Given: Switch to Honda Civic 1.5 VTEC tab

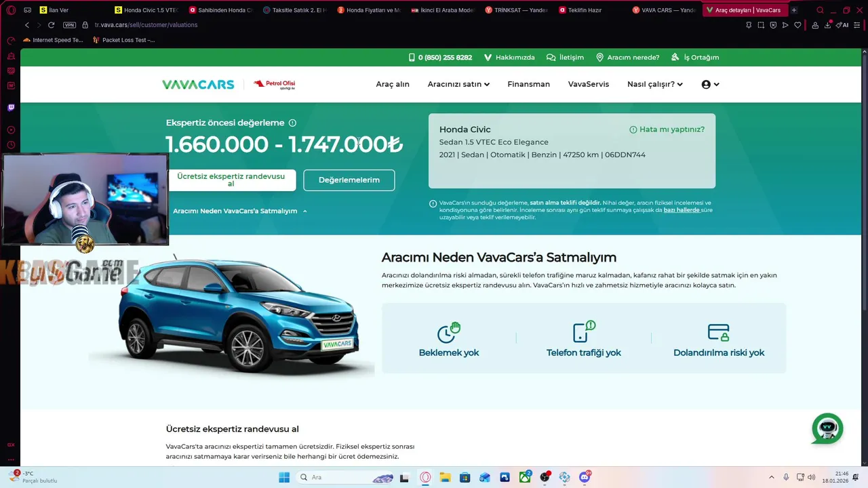Looking at the screenshot, I should (146, 10).
